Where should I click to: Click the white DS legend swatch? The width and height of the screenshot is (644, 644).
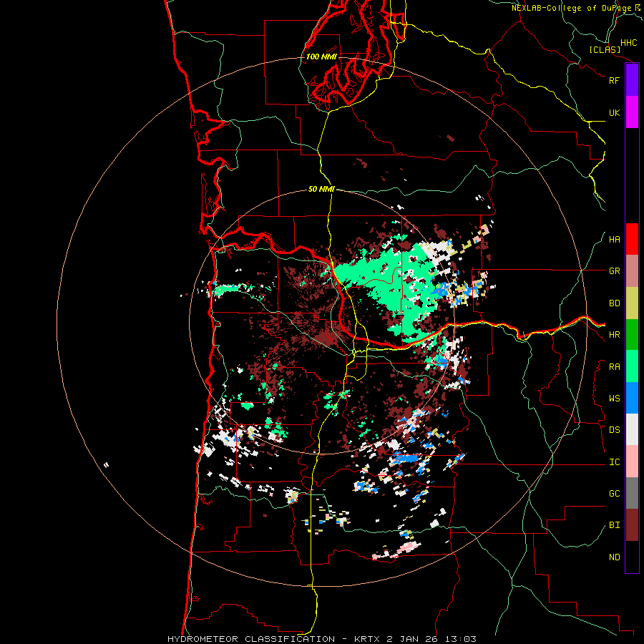632,429
